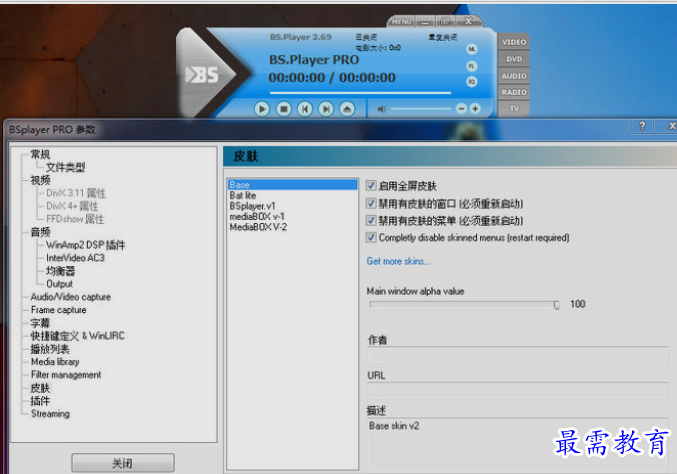Image resolution: width=677 pixels, height=474 pixels.
Task: Open Streaming settings page
Action: pos(50,414)
